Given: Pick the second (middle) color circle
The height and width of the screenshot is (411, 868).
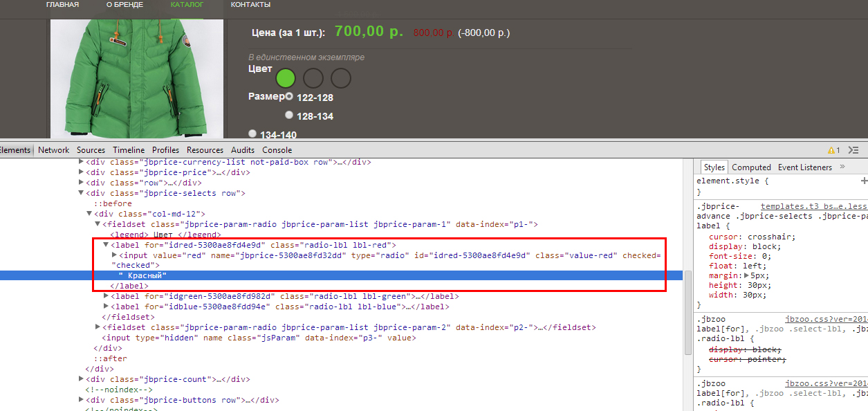Looking at the screenshot, I should pos(313,78).
